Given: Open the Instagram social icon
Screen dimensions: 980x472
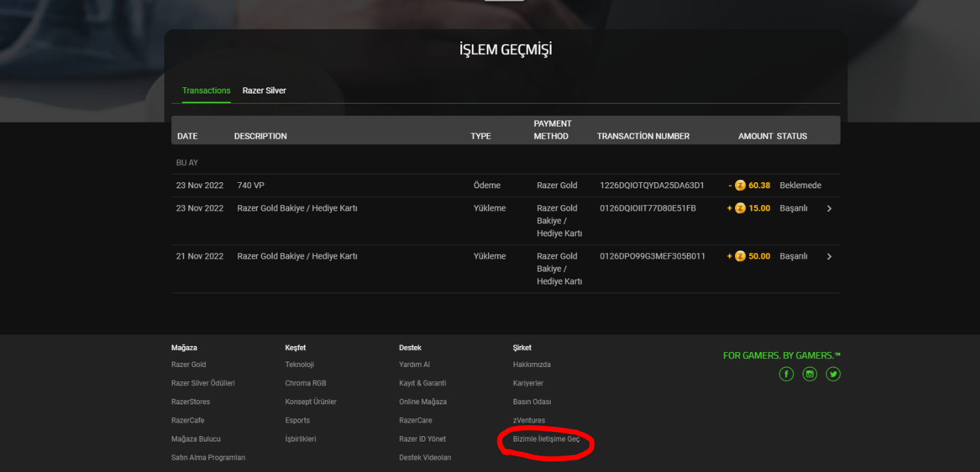Looking at the screenshot, I should click(x=809, y=374).
